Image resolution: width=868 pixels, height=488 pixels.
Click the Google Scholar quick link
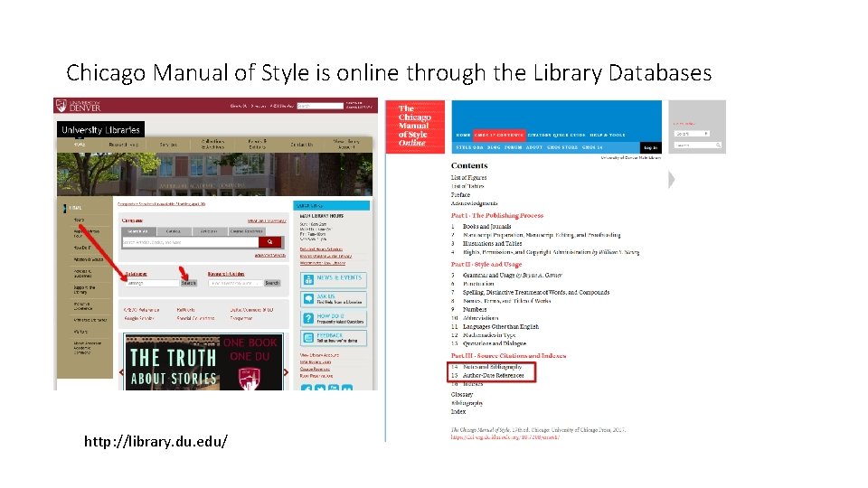coord(139,318)
